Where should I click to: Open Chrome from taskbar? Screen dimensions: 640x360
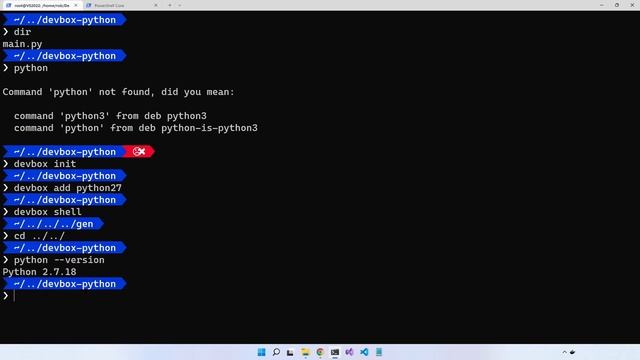point(320,352)
